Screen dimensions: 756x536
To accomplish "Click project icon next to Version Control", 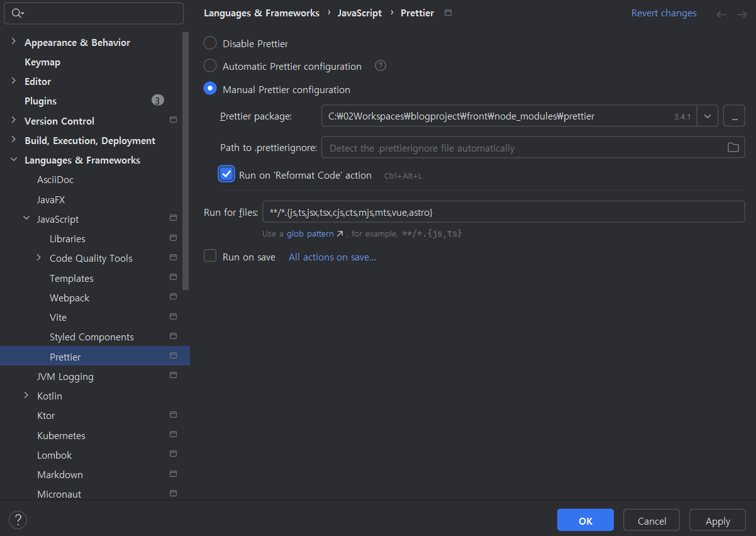I will click(174, 120).
